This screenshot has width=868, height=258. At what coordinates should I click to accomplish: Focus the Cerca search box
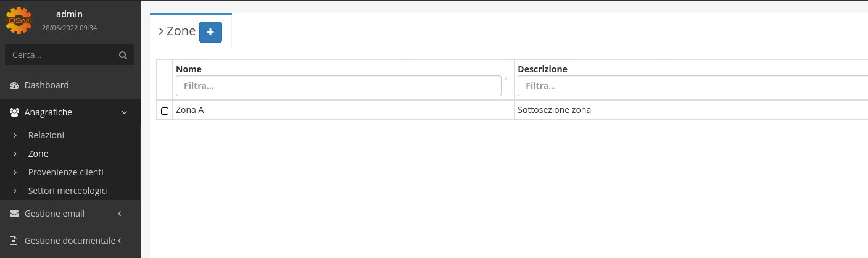(x=70, y=55)
